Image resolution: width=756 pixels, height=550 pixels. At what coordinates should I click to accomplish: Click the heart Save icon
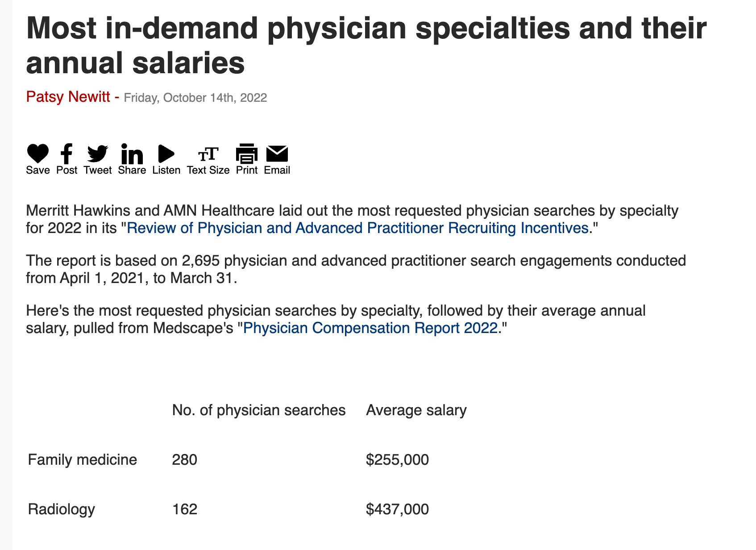(38, 154)
